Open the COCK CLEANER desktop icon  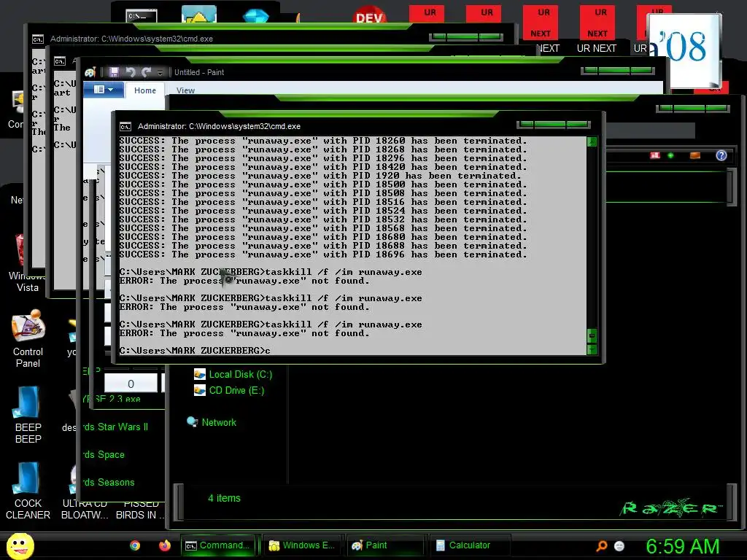tap(28, 491)
